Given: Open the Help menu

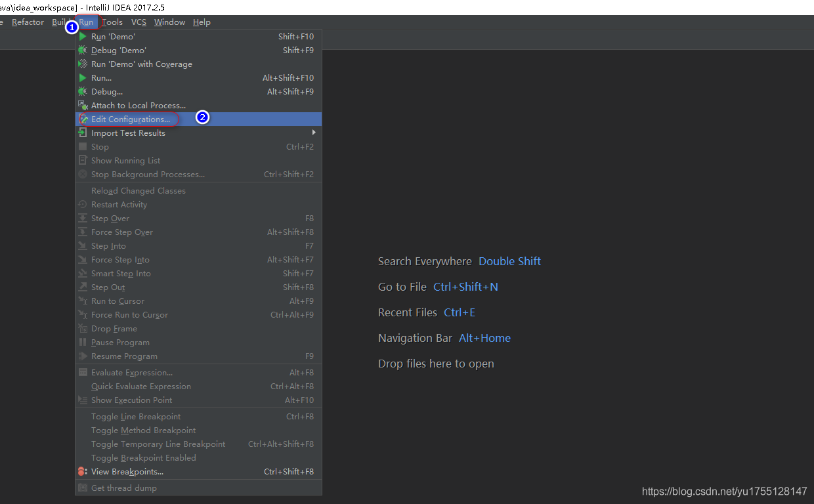Looking at the screenshot, I should 202,22.
